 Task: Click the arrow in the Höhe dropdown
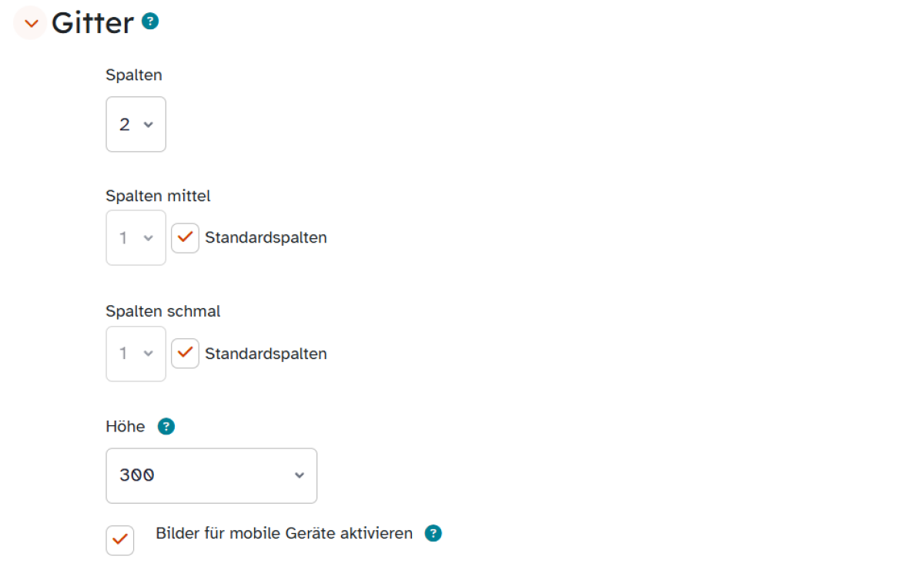click(300, 475)
